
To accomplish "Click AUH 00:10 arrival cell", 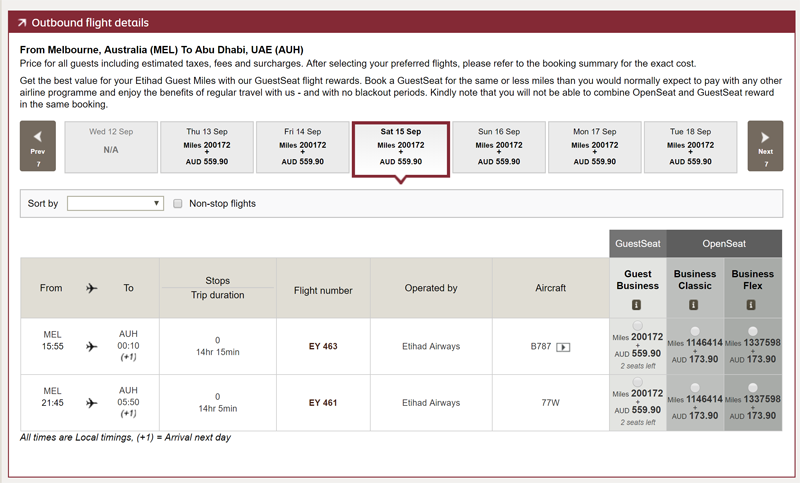I will coord(128,345).
